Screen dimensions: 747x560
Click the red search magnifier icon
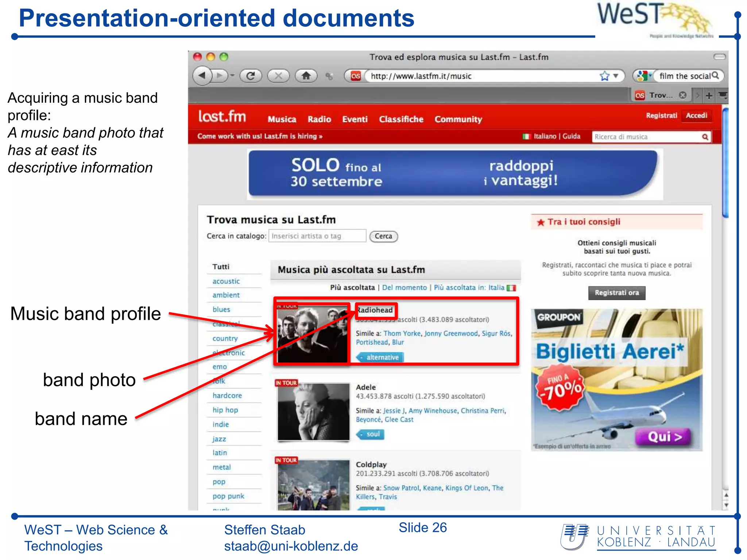[705, 137]
